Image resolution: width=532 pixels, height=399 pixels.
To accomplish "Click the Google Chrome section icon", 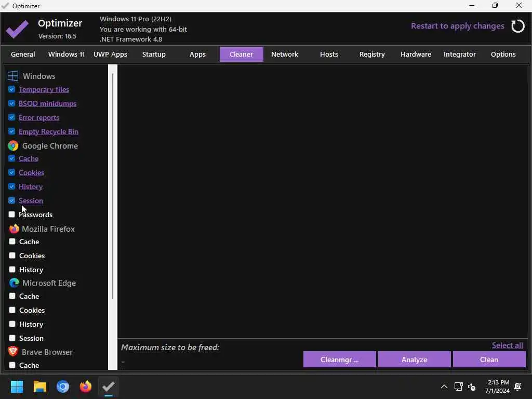I will [x=13, y=145].
